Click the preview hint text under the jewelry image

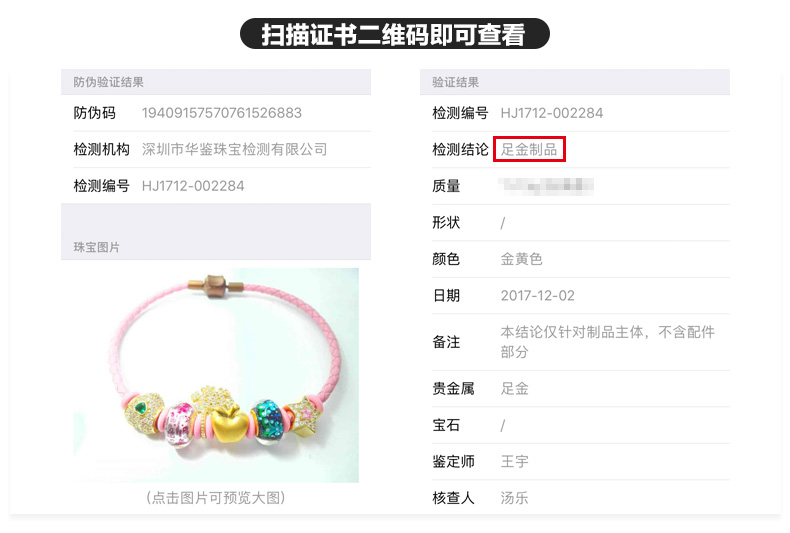[216, 498]
